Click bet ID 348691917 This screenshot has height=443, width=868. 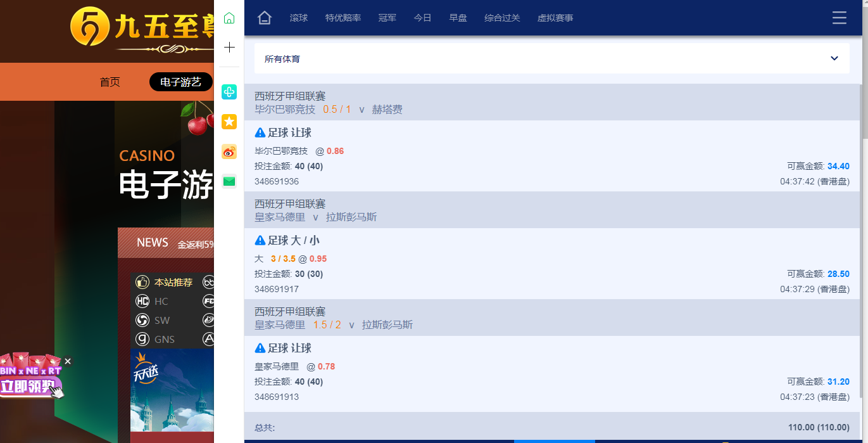pos(277,289)
